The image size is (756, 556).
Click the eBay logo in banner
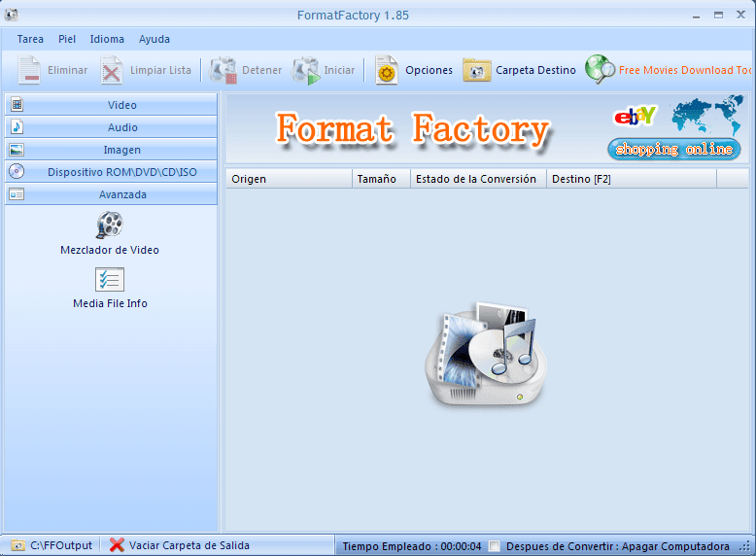point(636,117)
